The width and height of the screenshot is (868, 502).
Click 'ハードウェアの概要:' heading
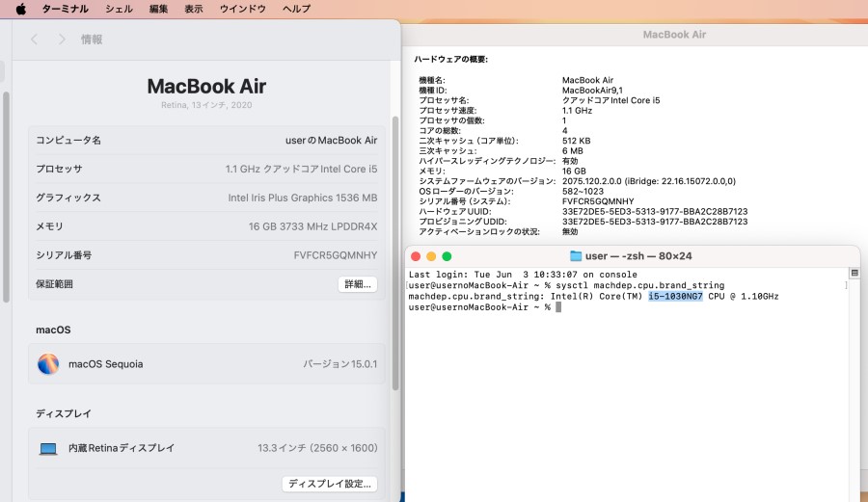point(451,59)
